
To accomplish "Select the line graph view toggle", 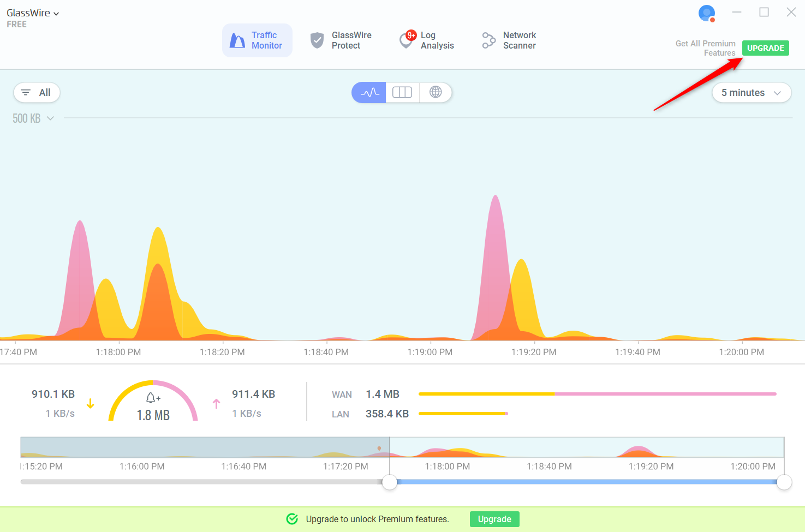I will coord(369,93).
